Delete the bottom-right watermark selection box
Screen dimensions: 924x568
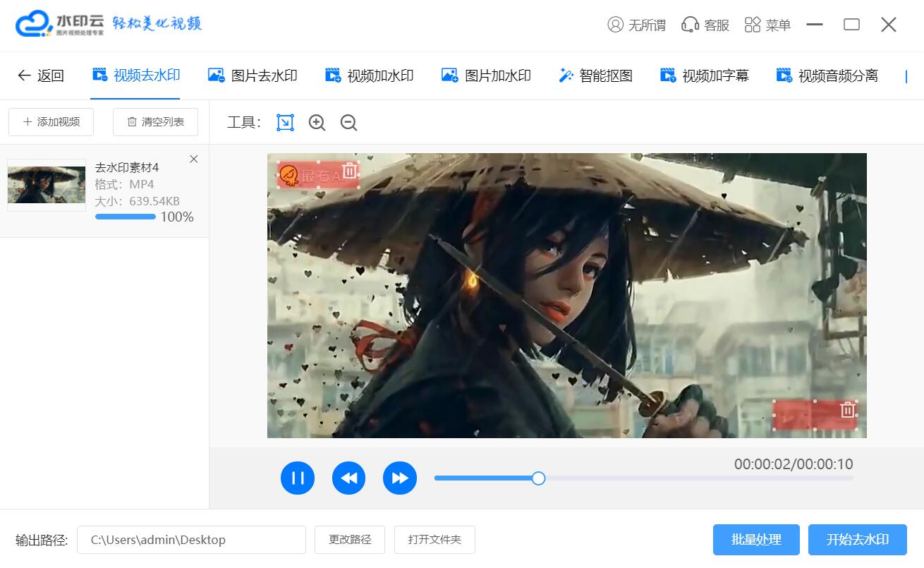(848, 410)
